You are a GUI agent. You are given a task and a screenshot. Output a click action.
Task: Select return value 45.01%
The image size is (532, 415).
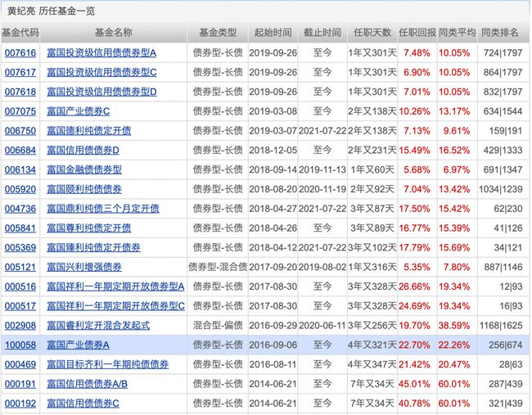click(414, 384)
